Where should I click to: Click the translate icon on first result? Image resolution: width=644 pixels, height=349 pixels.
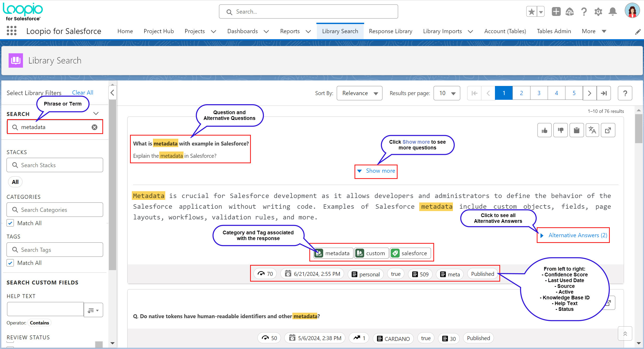click(x=592, y=130)
